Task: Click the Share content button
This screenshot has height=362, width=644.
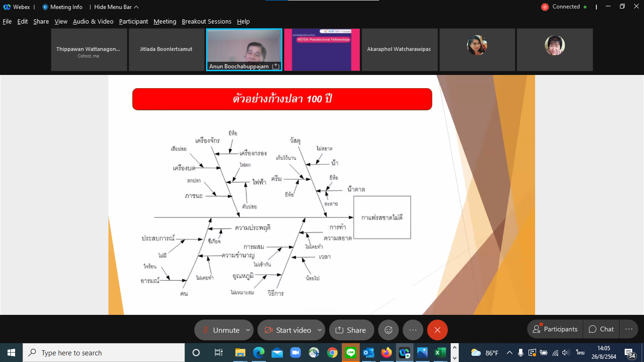Action: pyautogui.click(x=351, y=330)
